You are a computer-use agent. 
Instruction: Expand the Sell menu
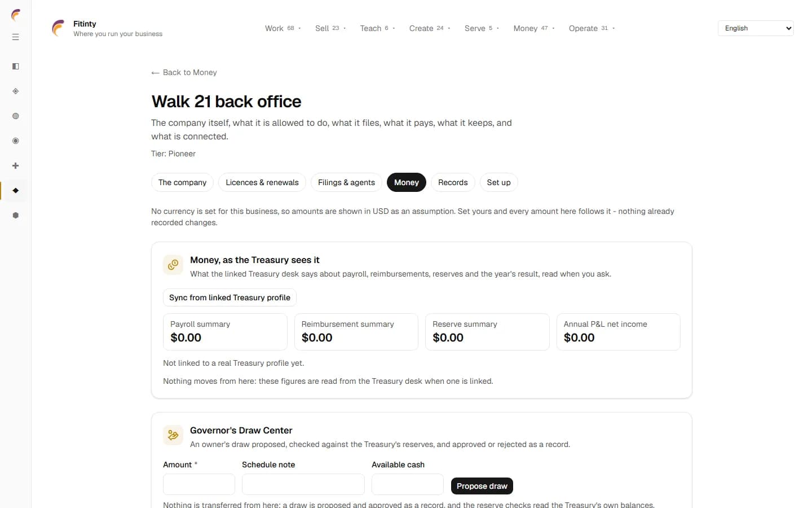coord(330,28)
